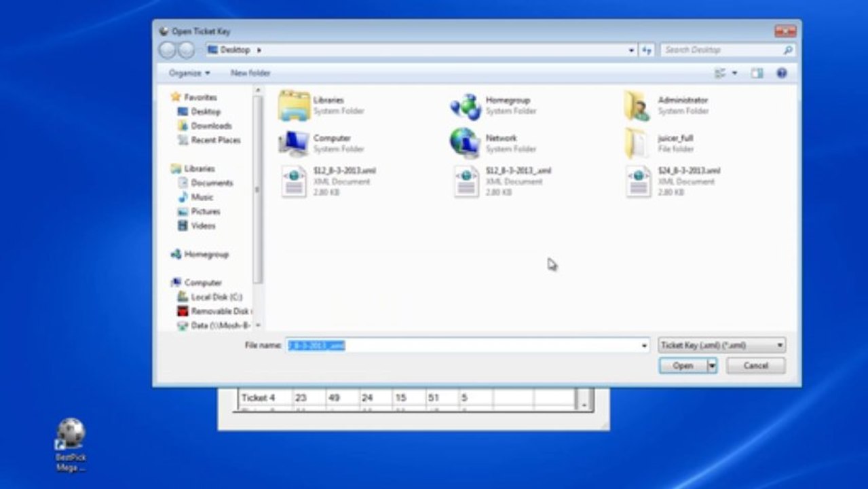This screenshot has width=868, height=489.
Task: Select Documents library in navigation pane
Action: tap(205, 183)
